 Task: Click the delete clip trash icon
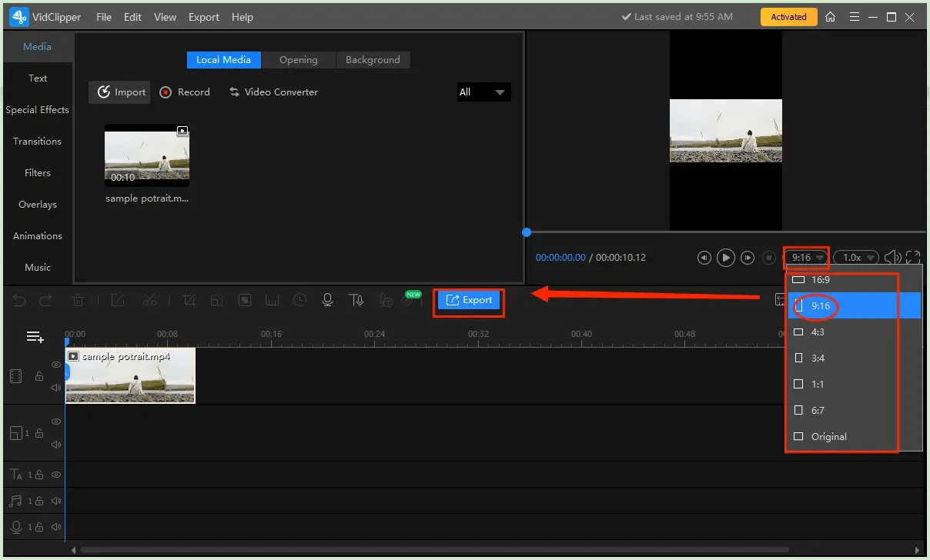click(78, 300)
